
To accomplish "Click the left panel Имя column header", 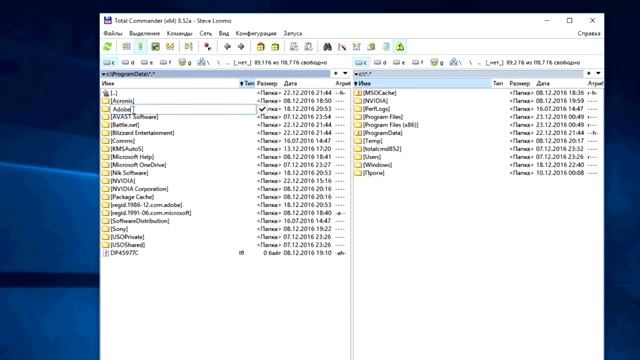I will [x=169, y=83].
